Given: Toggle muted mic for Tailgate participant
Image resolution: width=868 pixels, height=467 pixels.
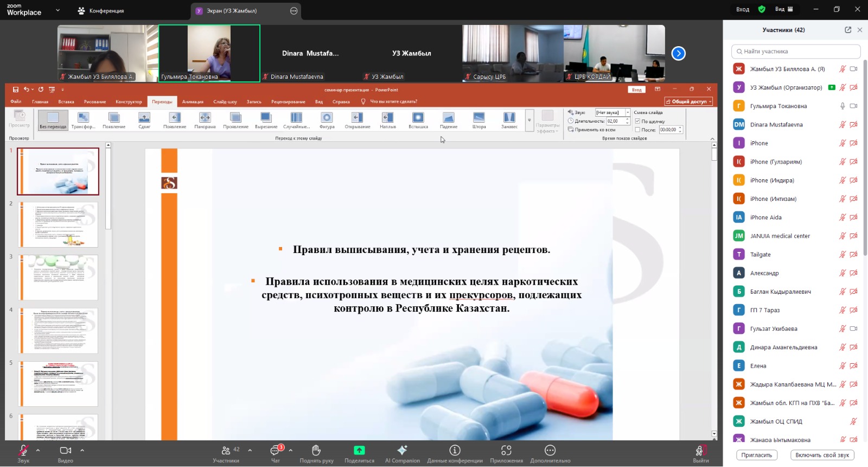Looking at the screenshot, I should [x=843, y=254].
